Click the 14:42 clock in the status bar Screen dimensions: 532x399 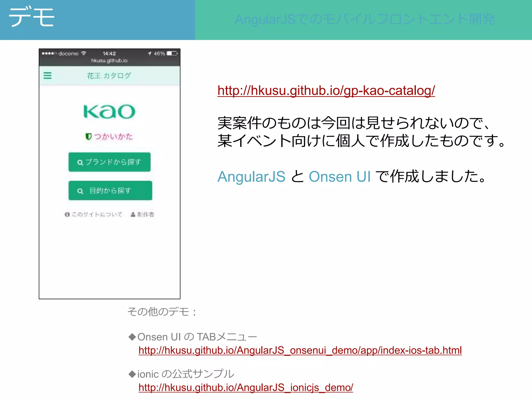click(109, 54)
